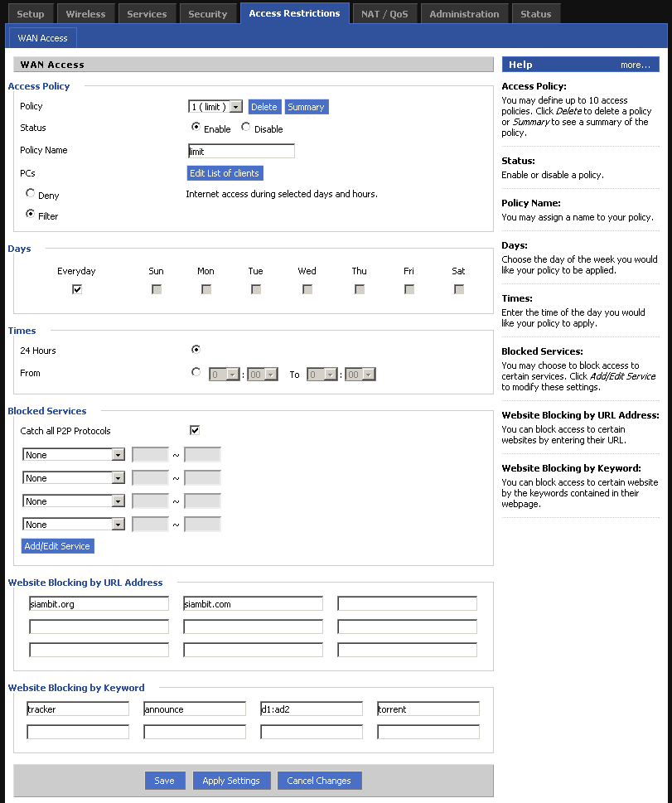Image resolution: width=672 pixels, height=803 pixels.
Task: Click the tracker keyword field
Action: pyautogui.click(x=78, y=709)
